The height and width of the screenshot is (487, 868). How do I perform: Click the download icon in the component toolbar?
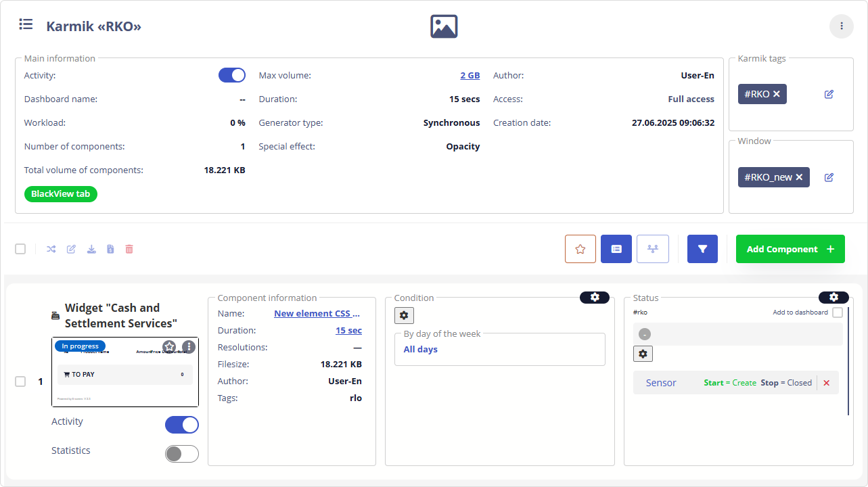[91, 249]
